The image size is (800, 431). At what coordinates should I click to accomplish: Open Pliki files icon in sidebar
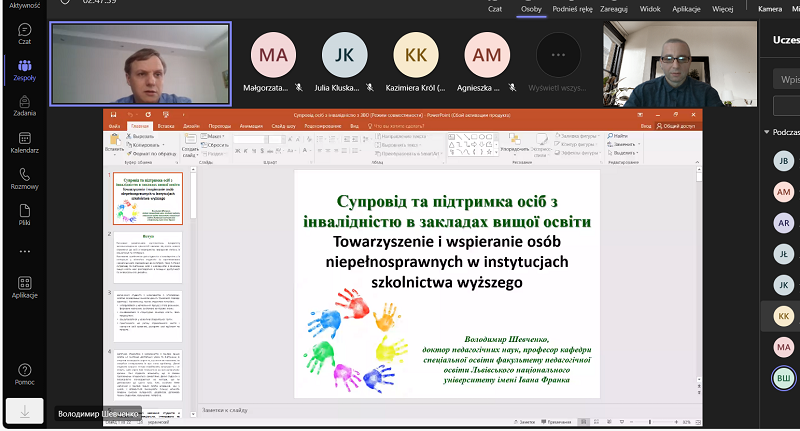(x=24, y=215)
